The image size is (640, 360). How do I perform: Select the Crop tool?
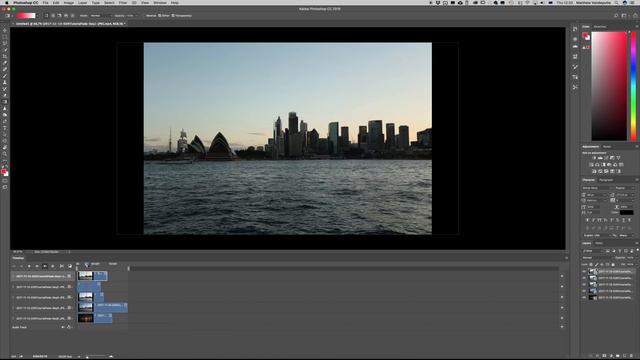[5, 56]
